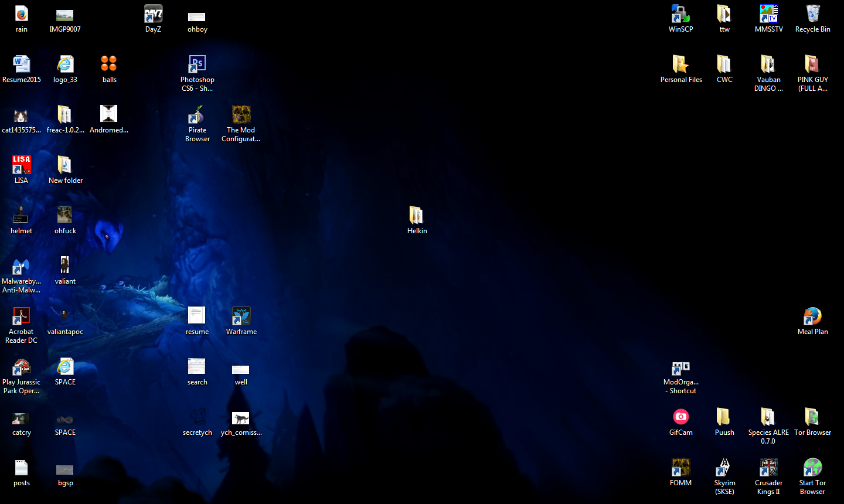Open the Recycle Bin
Image resolution: width=844 pixels, height=504 pixels.
pyautogui.click(x=812, y=13)
